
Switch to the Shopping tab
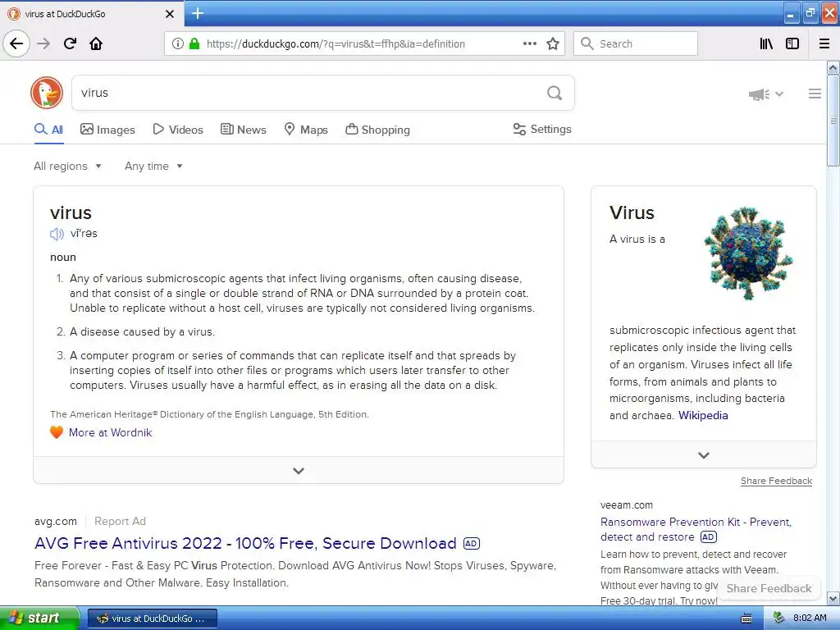pyautogui.click(x=377, y=130)
